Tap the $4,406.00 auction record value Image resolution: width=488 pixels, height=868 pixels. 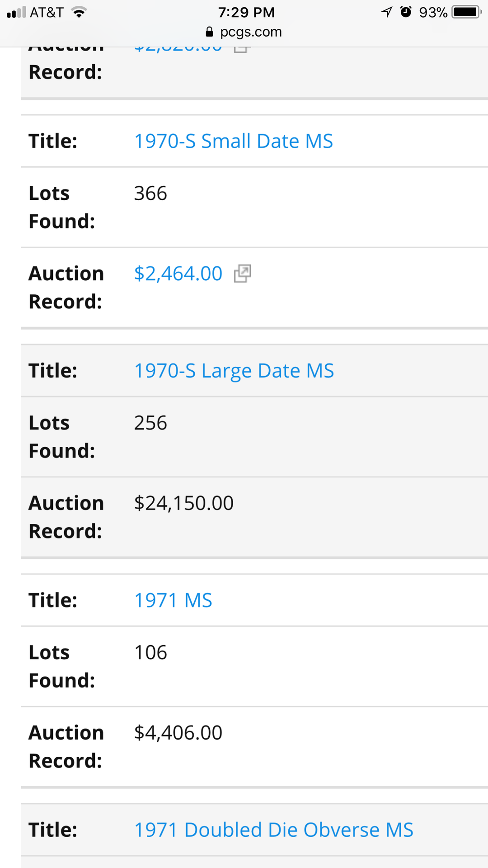pos(178,733)
